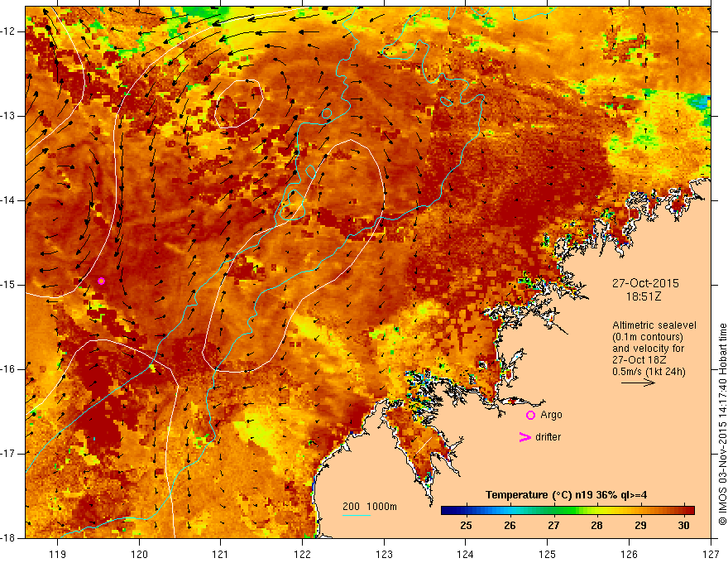Click the longitude axis label 122
The width and height of the screenshot is (728, 563).
302,554
